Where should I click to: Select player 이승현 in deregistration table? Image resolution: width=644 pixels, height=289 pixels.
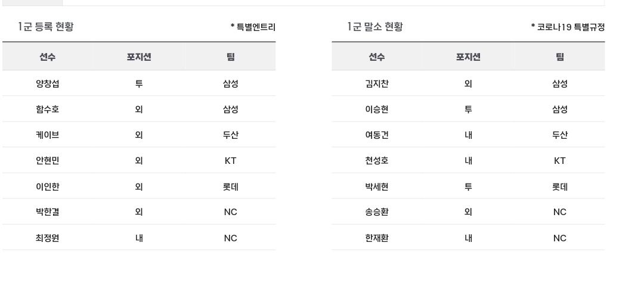[x=377, y=109]
